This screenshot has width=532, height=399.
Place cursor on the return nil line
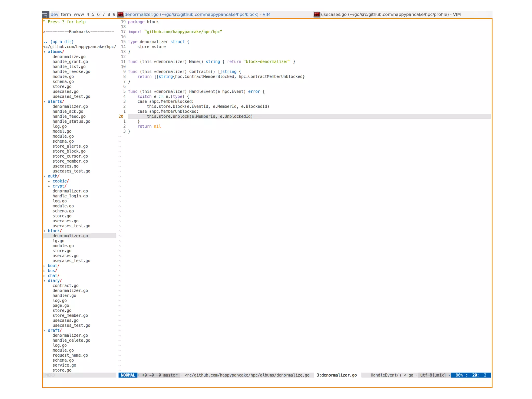pyautogui.click(x=149, y=127)
